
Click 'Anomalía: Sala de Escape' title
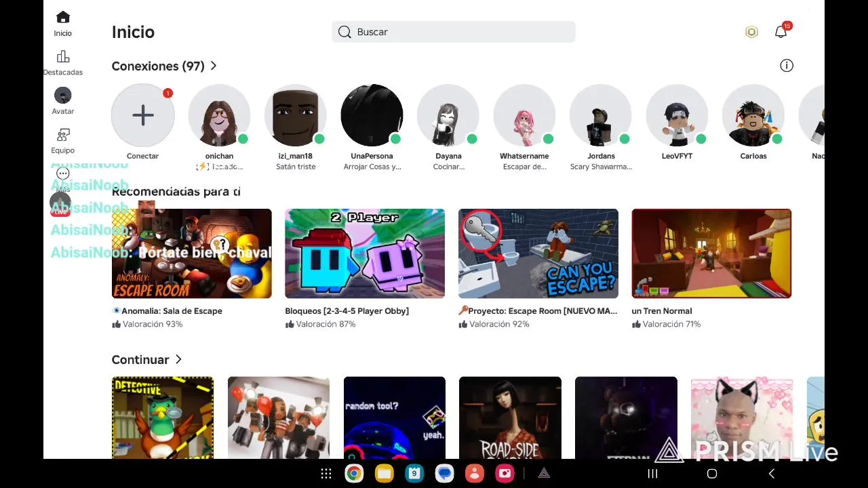pos(167,311)
